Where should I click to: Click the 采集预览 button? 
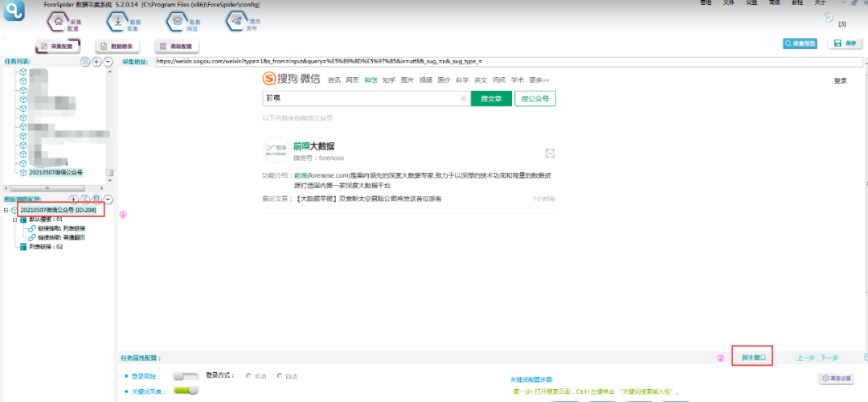[800, 43]
